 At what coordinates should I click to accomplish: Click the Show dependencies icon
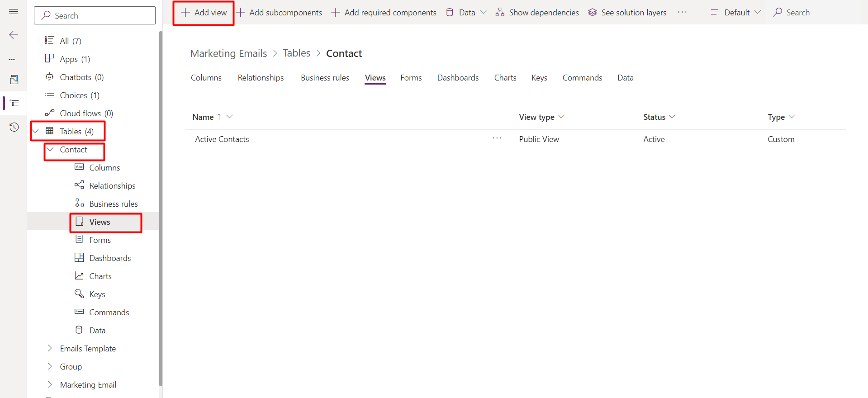pyautogui.click(x=500, y=13)
